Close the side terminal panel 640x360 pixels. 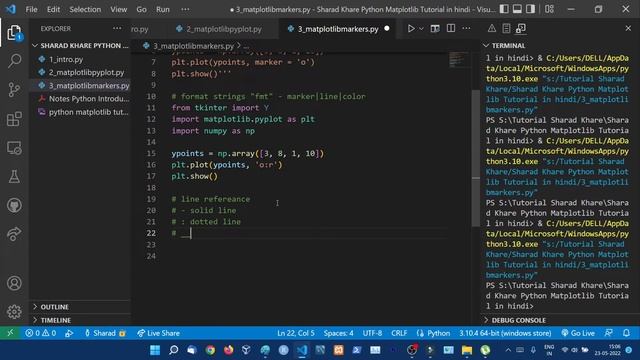click(628, 28)
